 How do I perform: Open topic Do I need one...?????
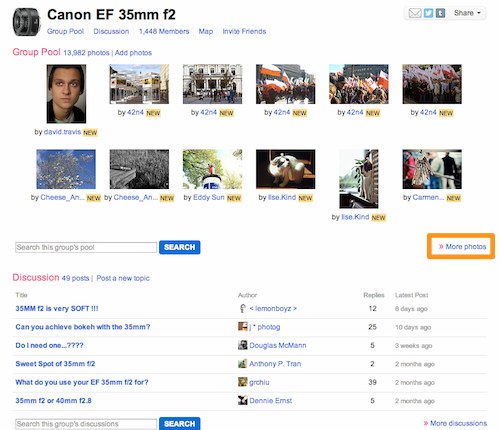point(49,345)
